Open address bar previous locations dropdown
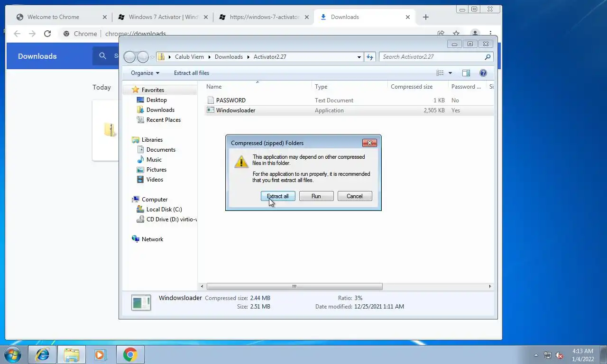Screen dimensions: 607x364 [x=359, y=57]
